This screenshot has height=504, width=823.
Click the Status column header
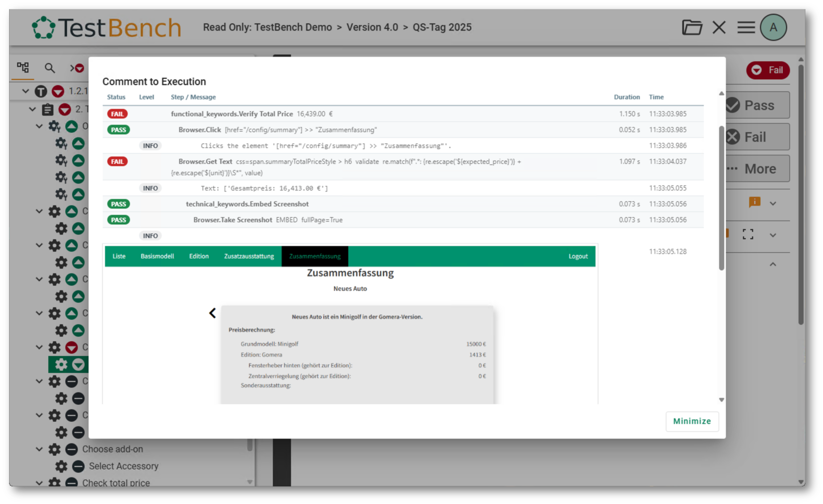point(116,97)
